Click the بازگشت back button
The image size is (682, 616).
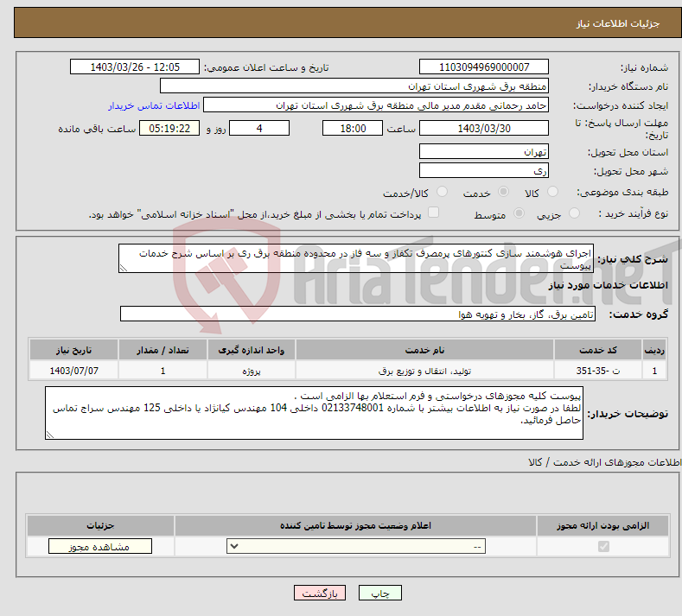320,593
